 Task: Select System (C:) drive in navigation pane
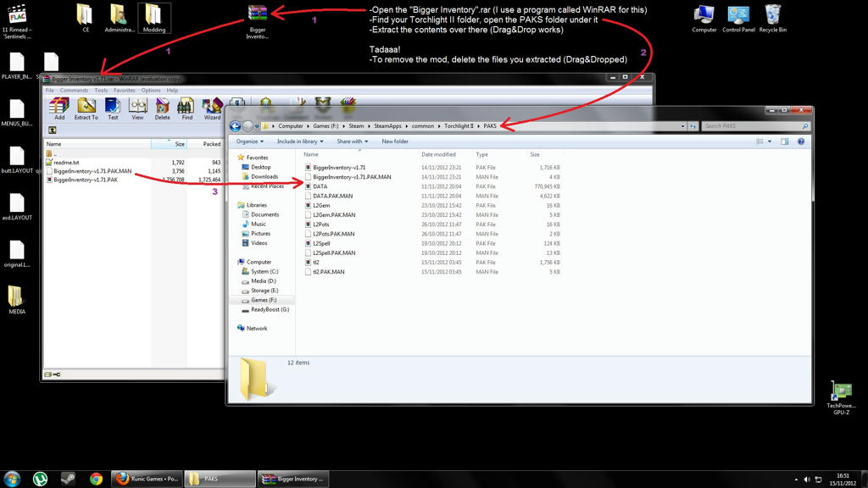(264, 272)
